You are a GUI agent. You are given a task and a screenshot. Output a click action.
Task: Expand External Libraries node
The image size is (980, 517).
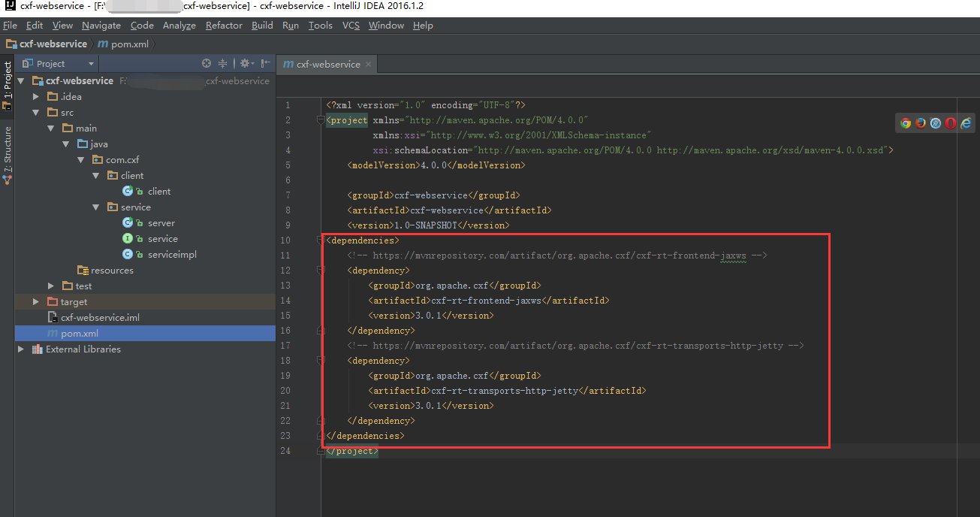20,349
